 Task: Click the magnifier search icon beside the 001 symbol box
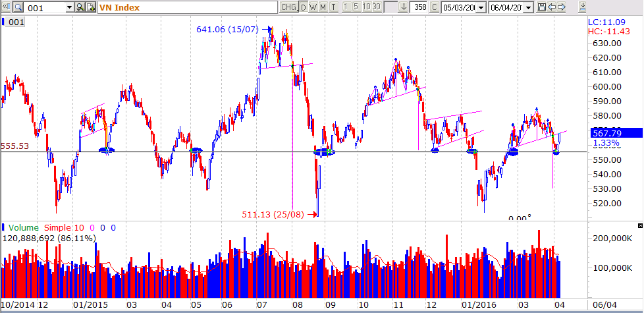[x=18, y=7]
